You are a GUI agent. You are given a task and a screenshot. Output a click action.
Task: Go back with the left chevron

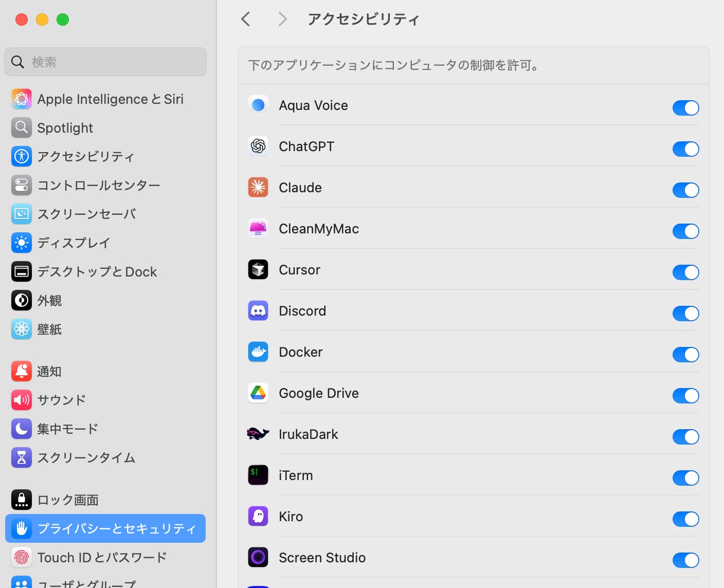(246, 20)
